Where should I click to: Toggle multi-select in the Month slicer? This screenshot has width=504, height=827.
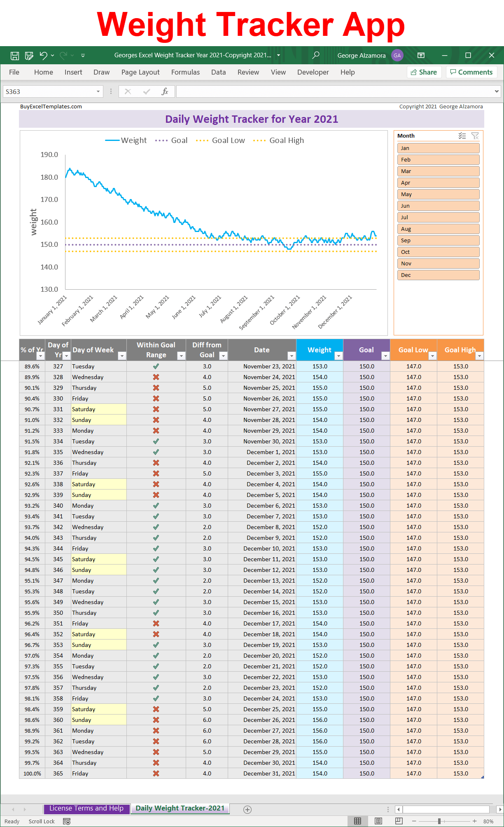[462, 136]
